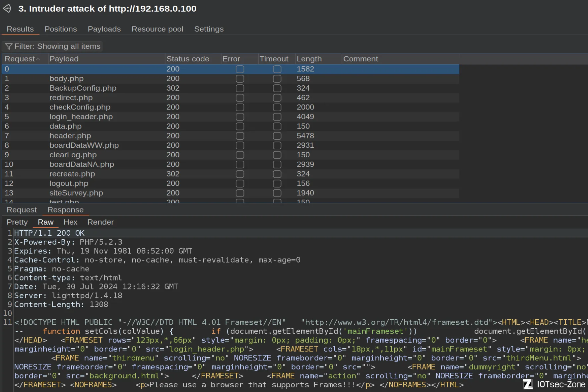Image resolution: width=588 pixels, height=392 pixels.
Task: Select the header.php payload row
Action: click(x=230, y=136)
